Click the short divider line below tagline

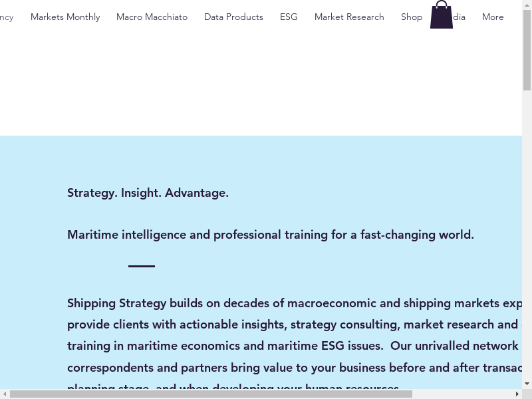coord(142,266)
